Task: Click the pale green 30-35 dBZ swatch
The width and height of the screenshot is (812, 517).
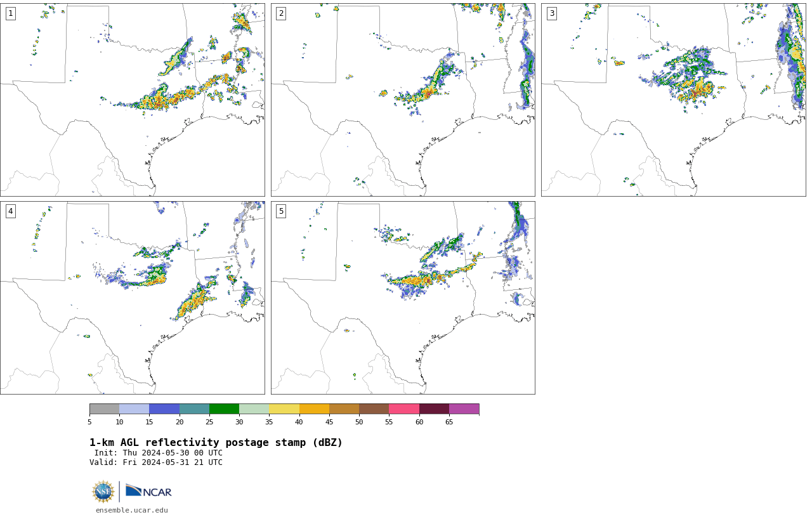Action: click(254, 409)
